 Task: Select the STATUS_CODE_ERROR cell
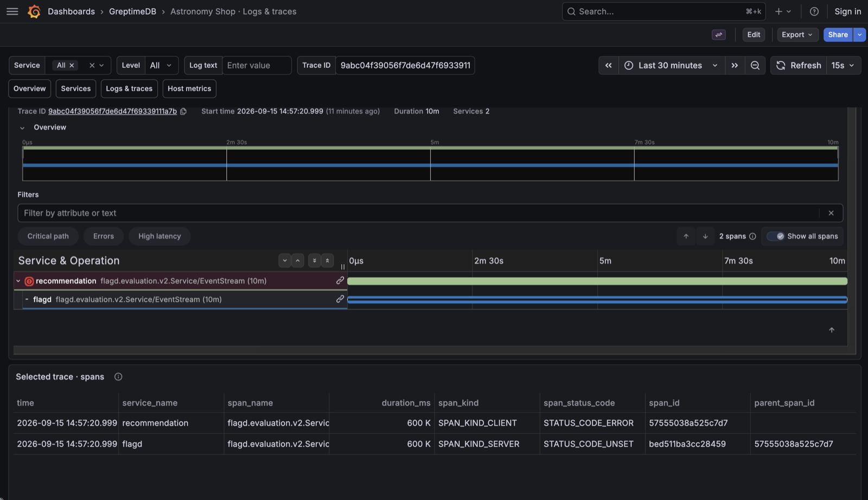[592, 423]
